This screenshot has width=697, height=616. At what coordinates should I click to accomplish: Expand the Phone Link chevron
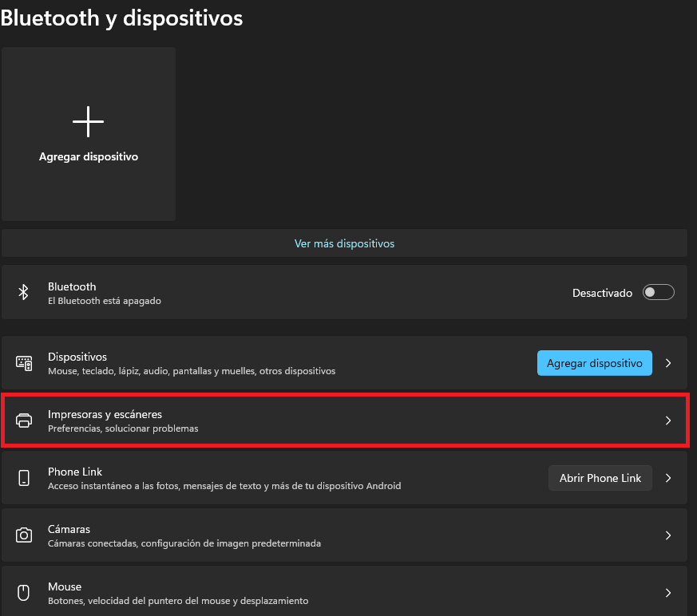668,478
